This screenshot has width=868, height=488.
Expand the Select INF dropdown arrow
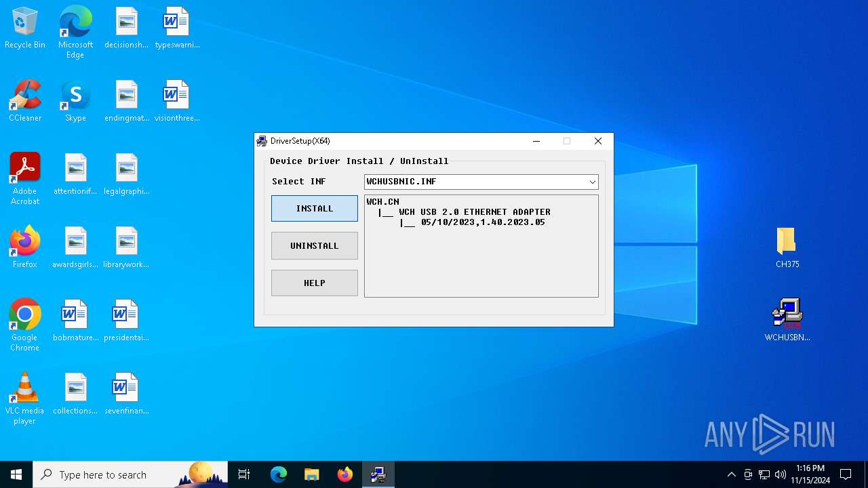click(592, 182)
